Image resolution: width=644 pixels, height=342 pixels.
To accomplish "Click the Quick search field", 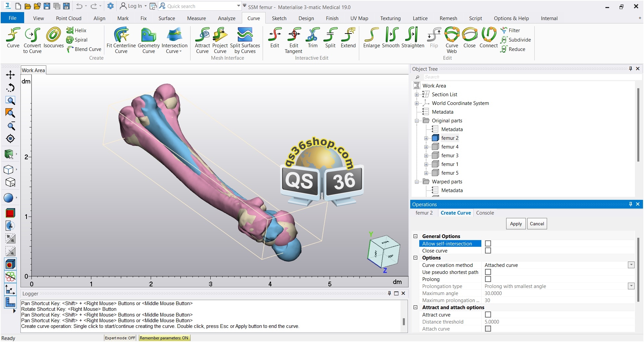I will [x=200, y=6].
